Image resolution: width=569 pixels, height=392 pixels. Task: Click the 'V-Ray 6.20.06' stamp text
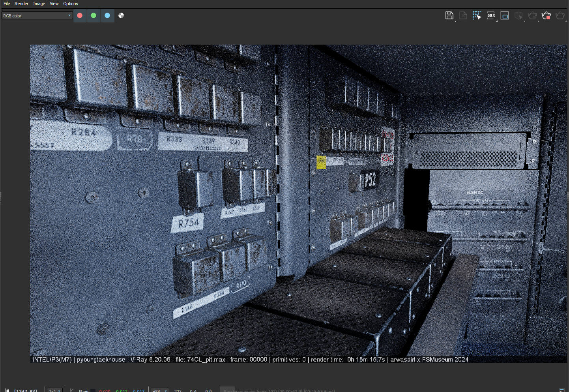coord(150,360)
